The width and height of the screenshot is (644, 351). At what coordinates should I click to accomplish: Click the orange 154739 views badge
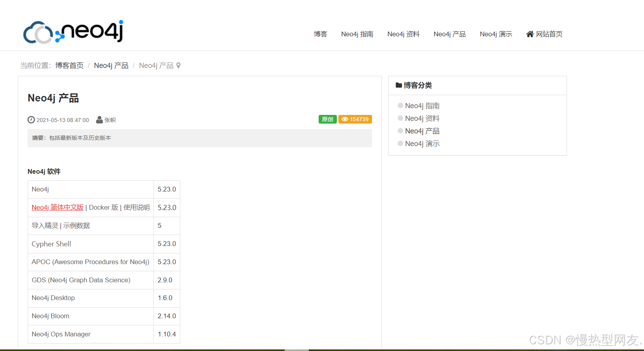[355, 119]
